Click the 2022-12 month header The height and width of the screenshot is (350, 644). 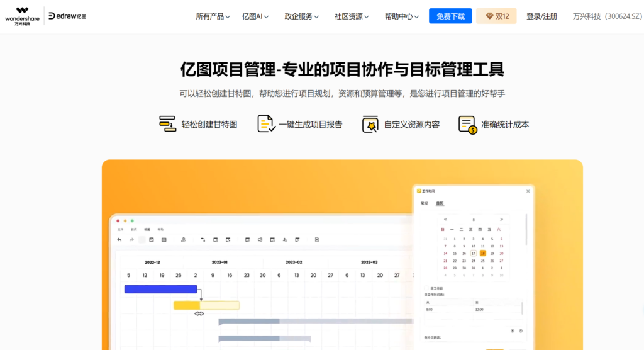point(152,262)
